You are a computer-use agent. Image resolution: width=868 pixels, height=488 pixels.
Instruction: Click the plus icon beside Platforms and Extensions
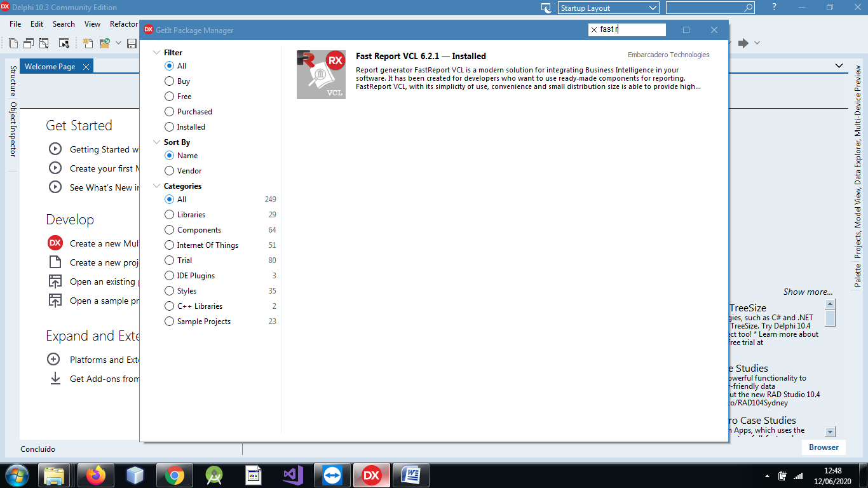coord(54,360)
